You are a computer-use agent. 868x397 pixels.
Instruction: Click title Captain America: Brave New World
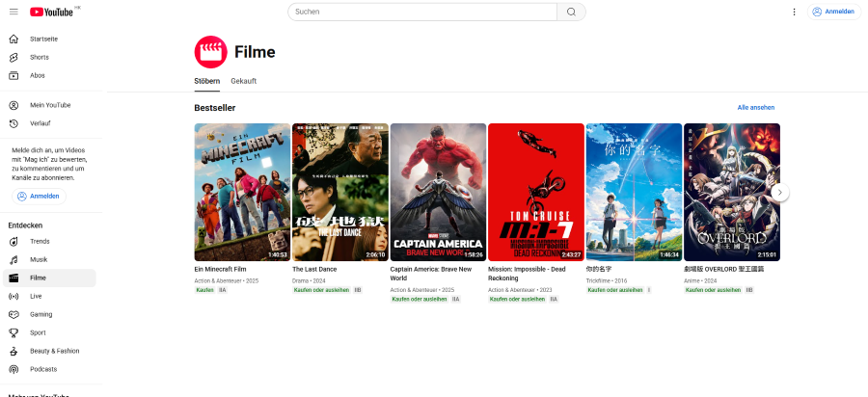coord(431,274)
